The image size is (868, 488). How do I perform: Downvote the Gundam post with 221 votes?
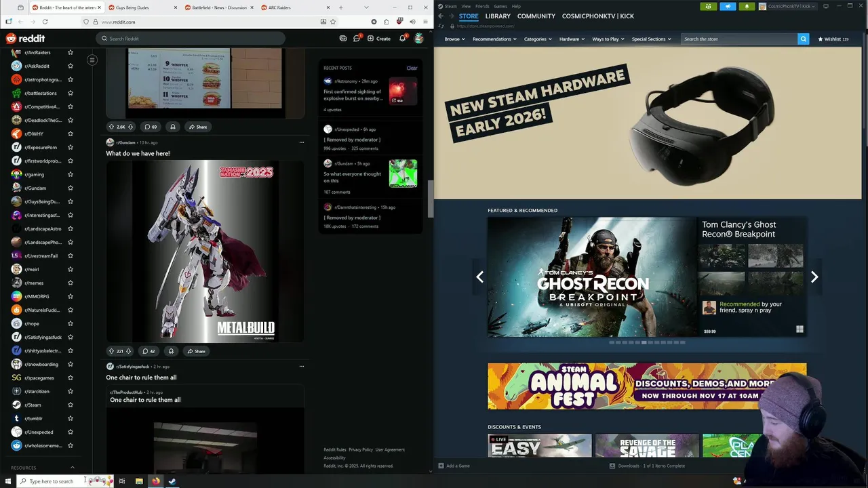pos(128,351)
